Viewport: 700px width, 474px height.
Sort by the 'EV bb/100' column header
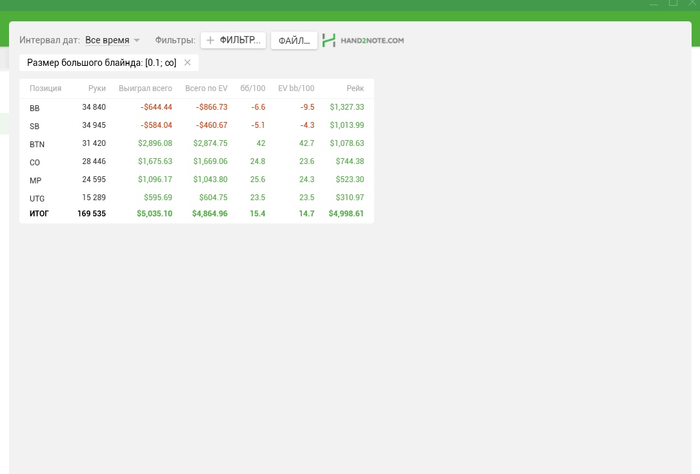(x=296, y=88)
